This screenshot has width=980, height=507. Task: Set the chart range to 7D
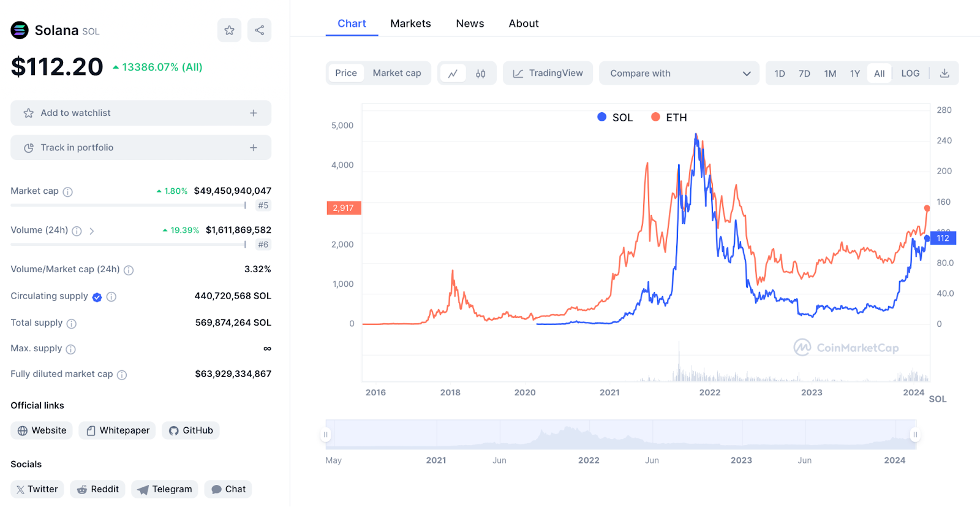click(x=805, y=74)
